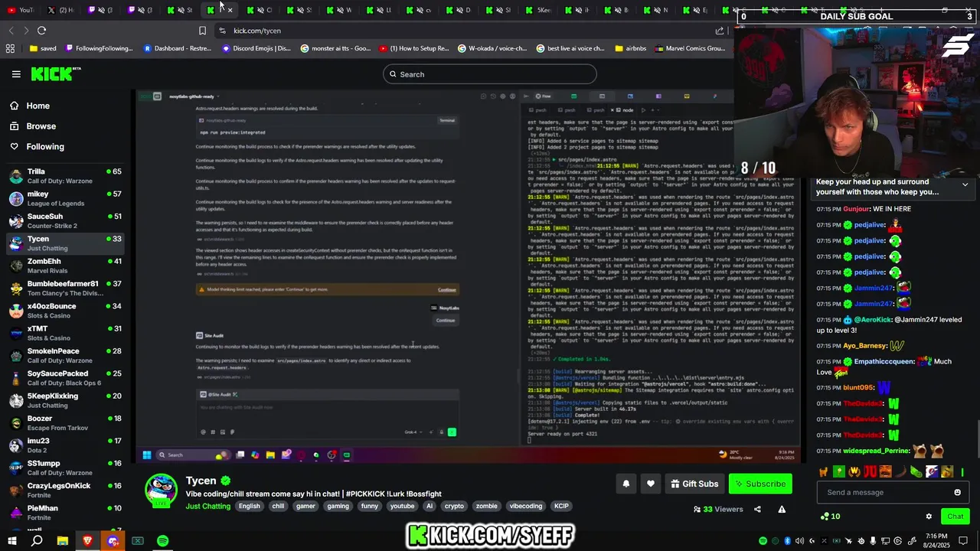
Task: Open SmokeInPeace Warzone stream
Action: pyautogui.click(x=65, y=355)
